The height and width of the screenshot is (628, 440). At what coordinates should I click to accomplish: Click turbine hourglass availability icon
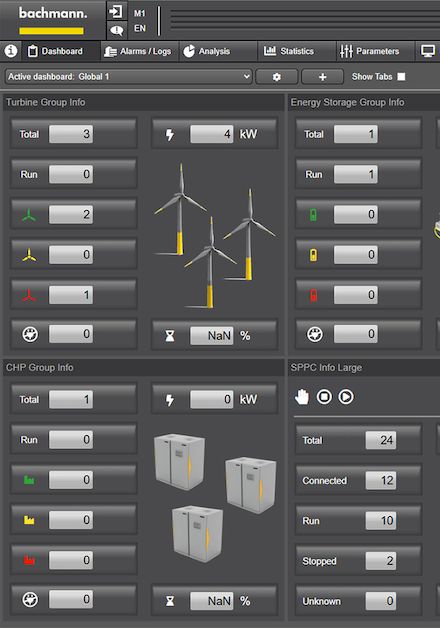[x=170, y=336]
